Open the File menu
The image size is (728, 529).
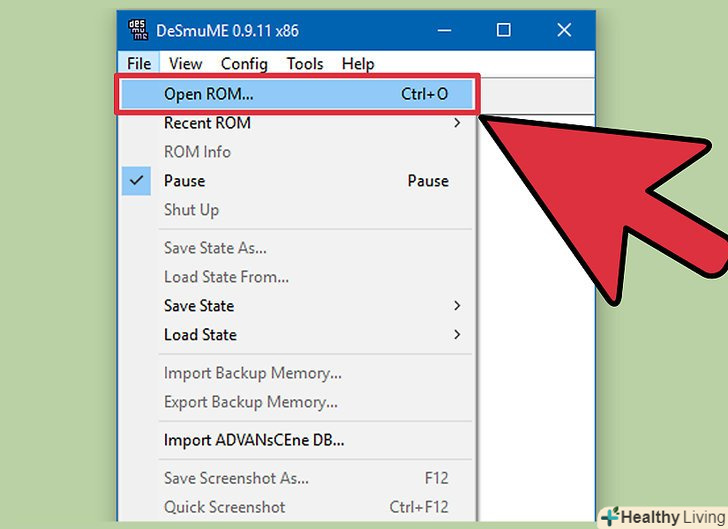point(139,64)
